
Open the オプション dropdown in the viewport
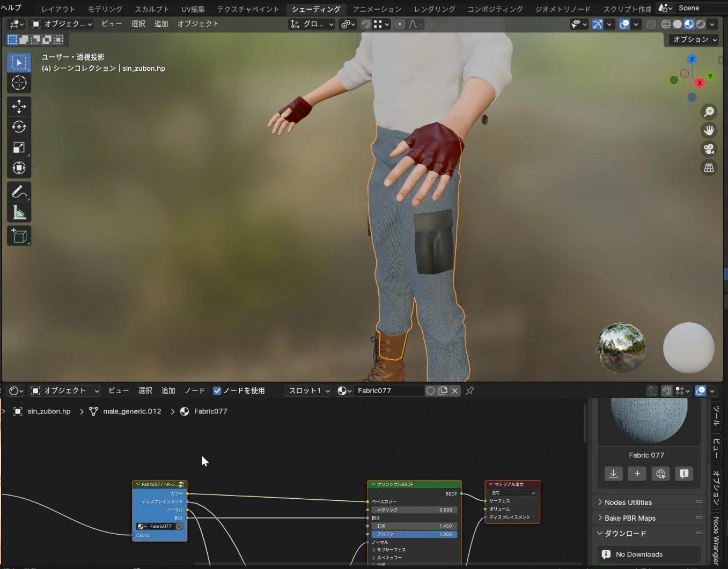tap(695, 40)
